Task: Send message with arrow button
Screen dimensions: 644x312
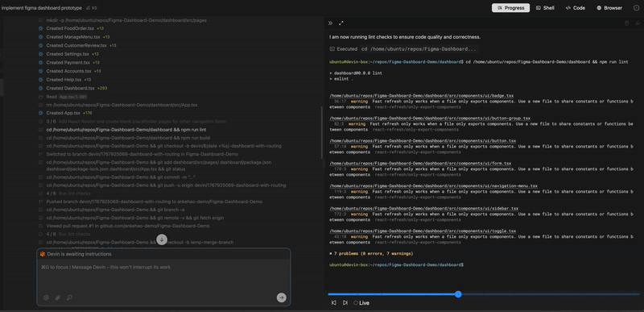Action: (x=281, y=297)
